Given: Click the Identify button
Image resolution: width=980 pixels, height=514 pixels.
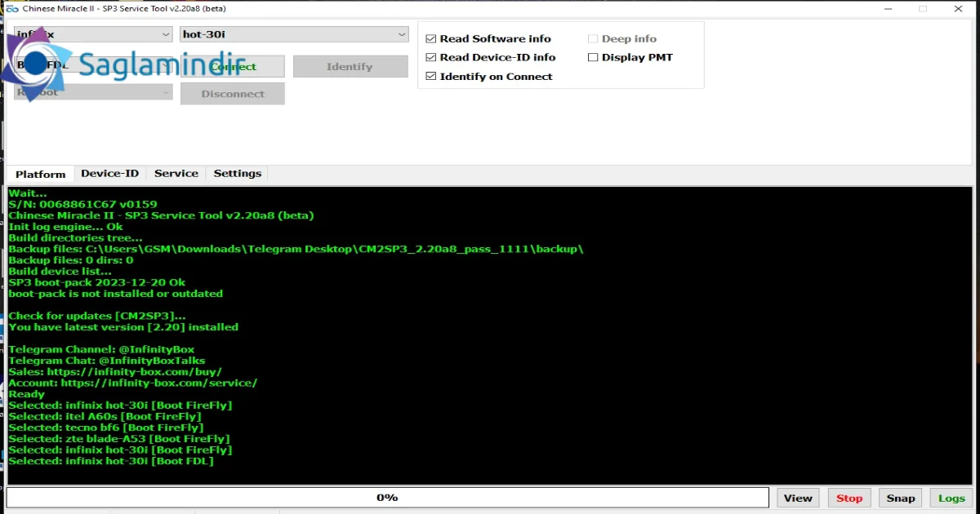Looking at the screenshot, I should tap(350, 67).
